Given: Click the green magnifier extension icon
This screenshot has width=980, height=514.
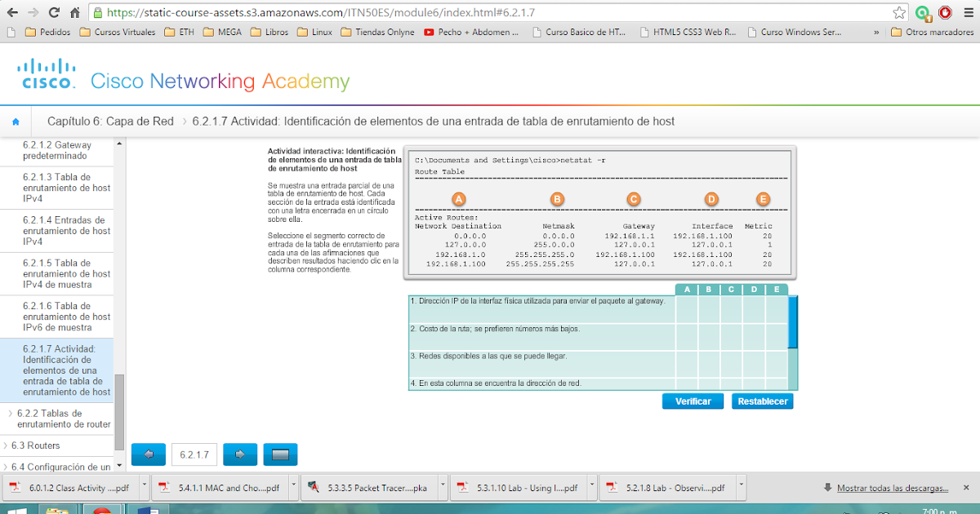Looking at the screenshot, I should point(924,12).
